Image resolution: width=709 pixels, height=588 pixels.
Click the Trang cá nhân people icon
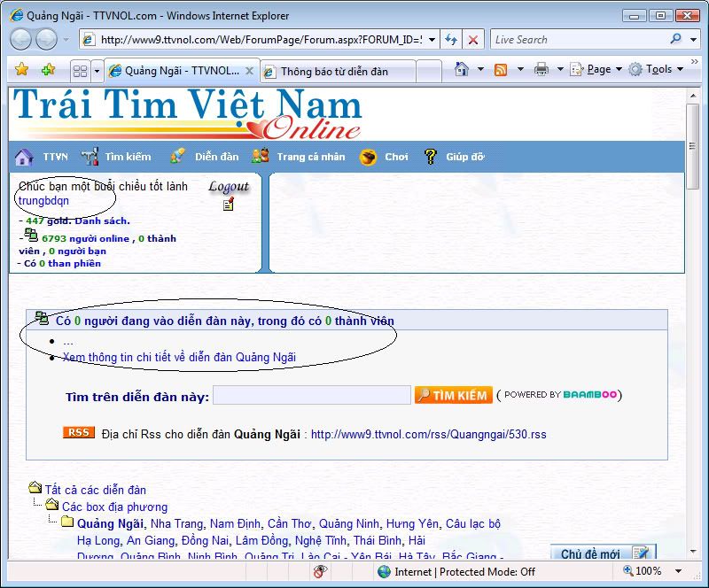coord(260,156)
